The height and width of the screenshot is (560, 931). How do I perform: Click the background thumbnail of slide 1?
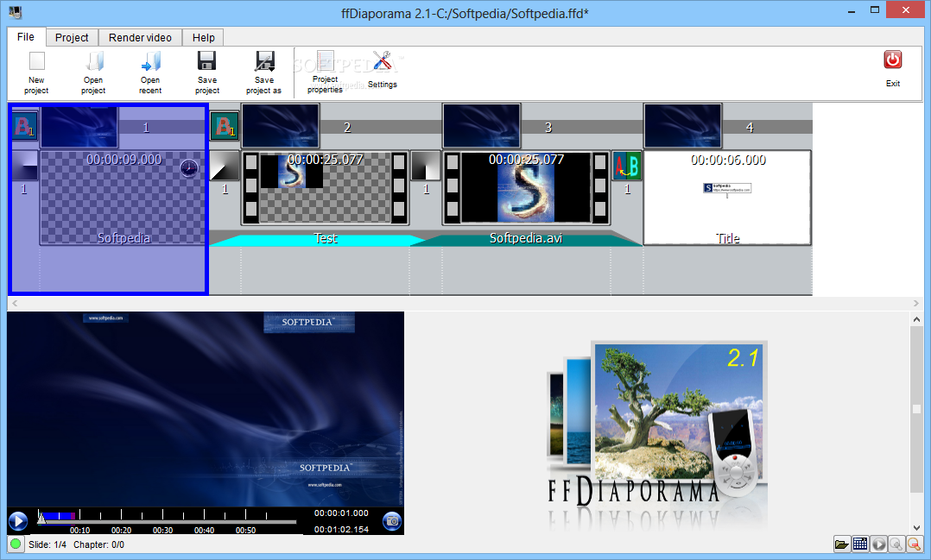(79, 127)
